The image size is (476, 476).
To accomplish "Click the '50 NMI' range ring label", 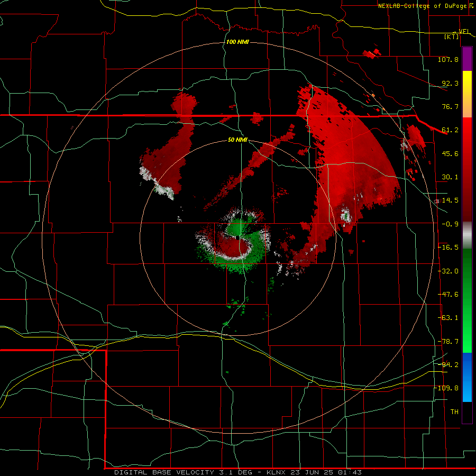I will 237,140.
